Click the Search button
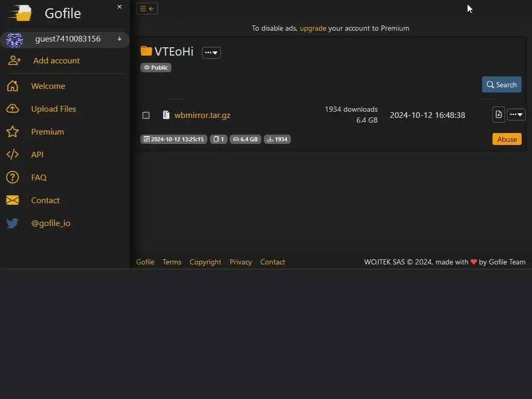The height and width of the screenshot is (399, 532). tap(502, 85)
